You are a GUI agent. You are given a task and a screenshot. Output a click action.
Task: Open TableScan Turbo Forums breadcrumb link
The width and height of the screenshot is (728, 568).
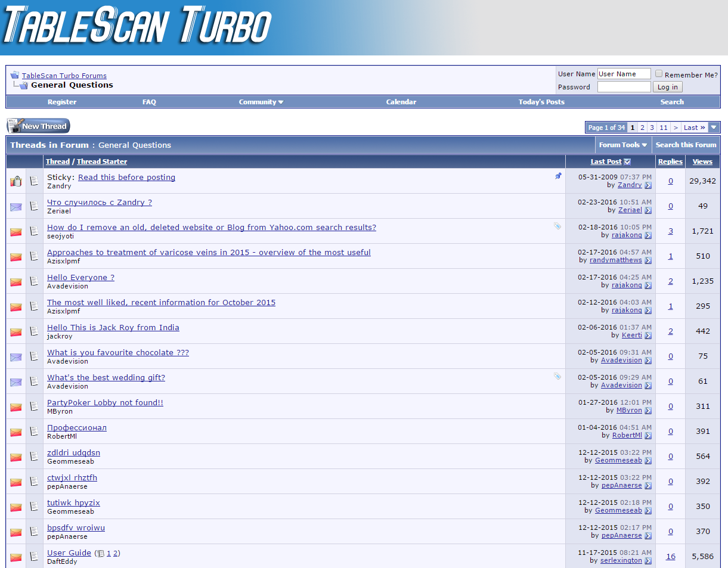point(64,76)
